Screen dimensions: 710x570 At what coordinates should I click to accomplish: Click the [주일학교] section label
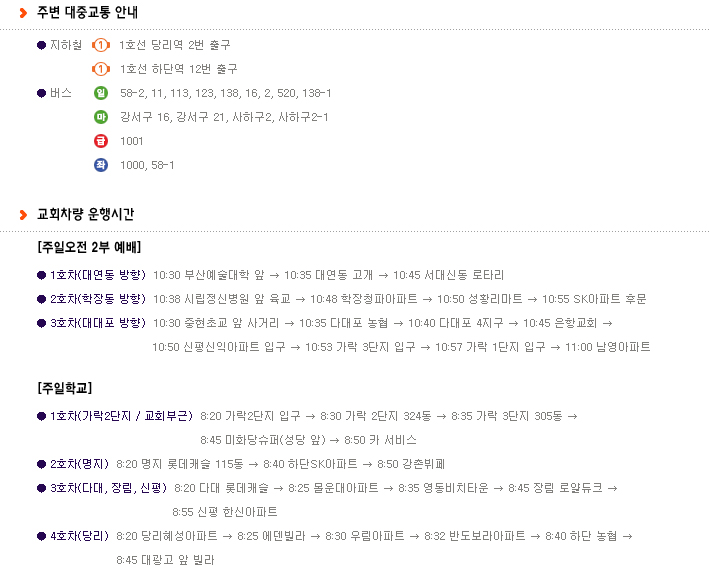point(65,388)
